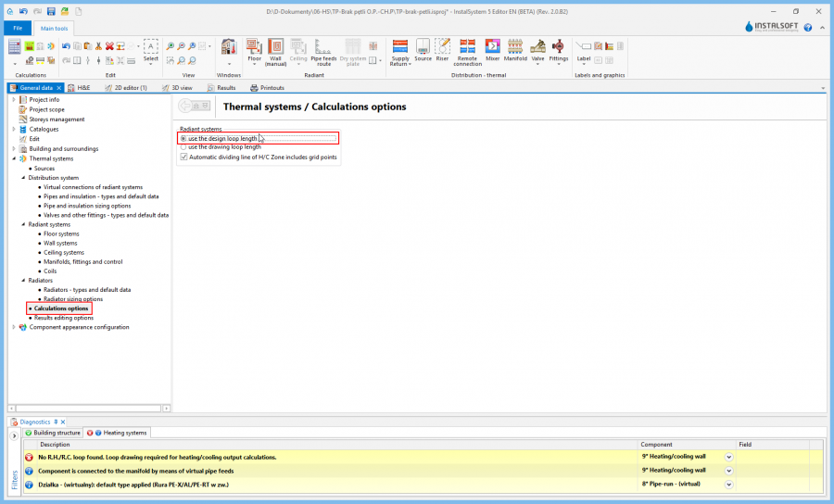This screenshot has width=834, height=504.
Task: Toggle Automatic dividing line of H/C Zone checkbox
Action: (183, 157)
